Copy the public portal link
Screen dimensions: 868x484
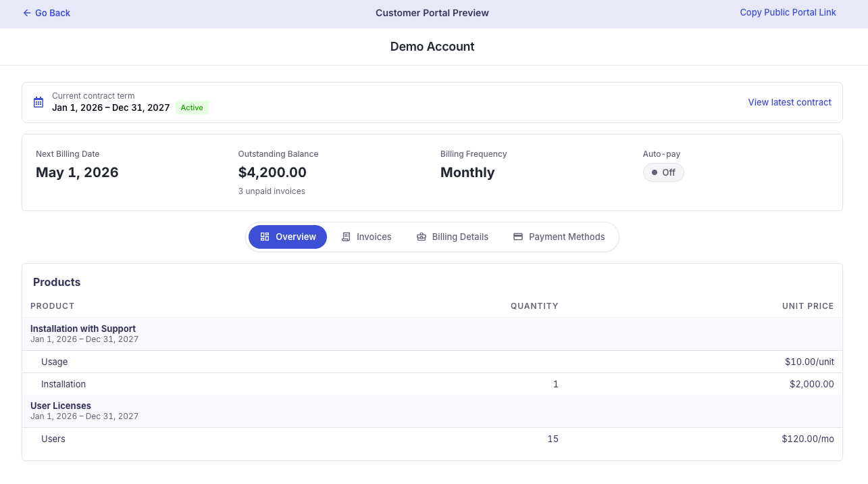788,12
